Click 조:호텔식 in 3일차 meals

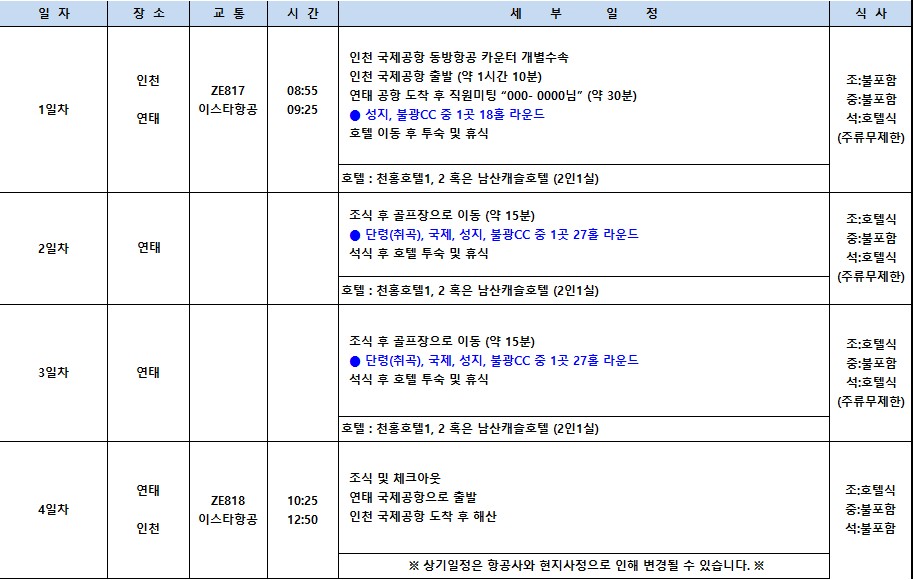[x=871, y=344]
